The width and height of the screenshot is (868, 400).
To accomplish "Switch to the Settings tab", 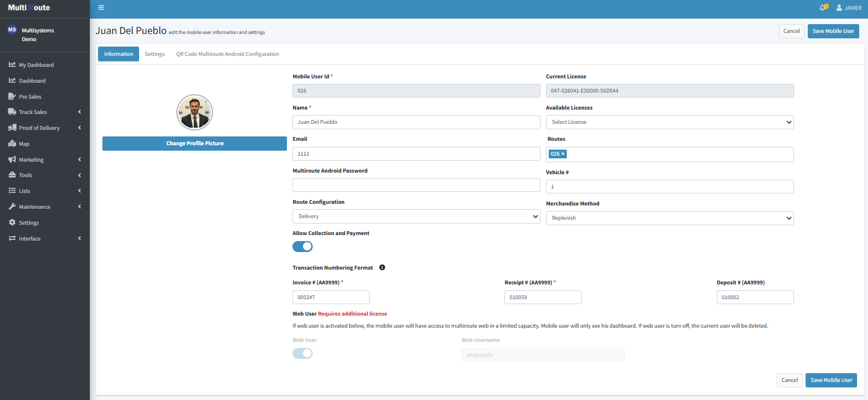I will pos(154,54).
